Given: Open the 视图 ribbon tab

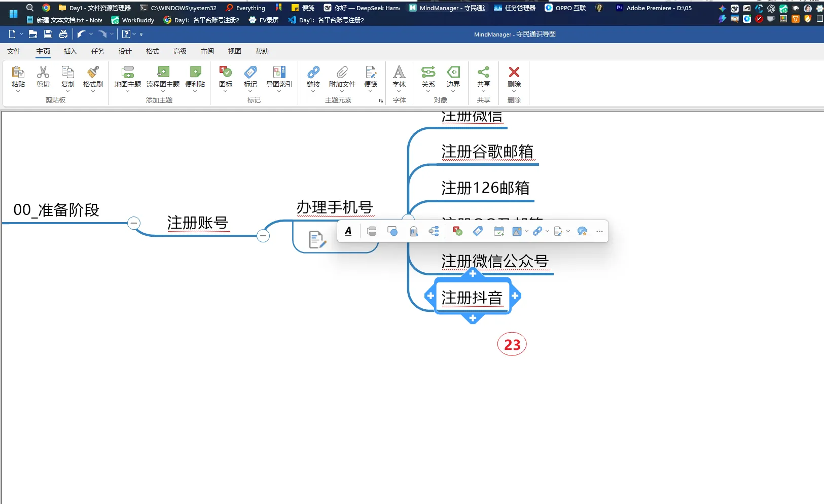Looking at the screenshot, I should 234,51.
